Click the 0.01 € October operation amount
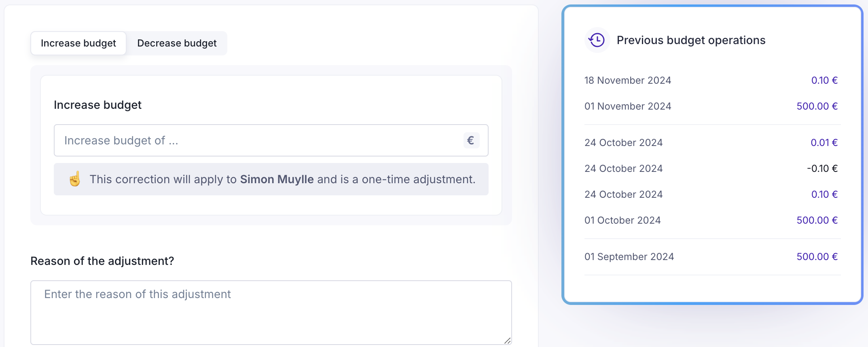Screen dimensions: 868x347 point(824,143)
